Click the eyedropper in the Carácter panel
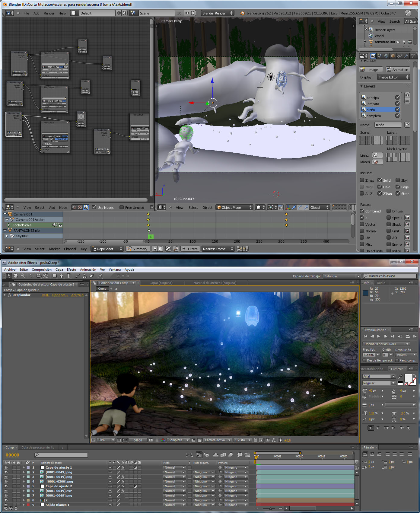The width and height of the screenshot is (420, 513). coord(400,376)
